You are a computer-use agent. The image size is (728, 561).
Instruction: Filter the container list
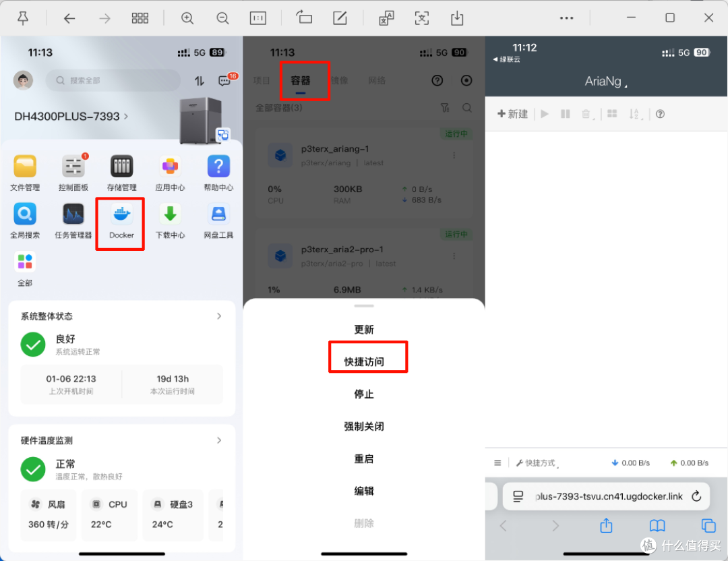pos(445,108)
